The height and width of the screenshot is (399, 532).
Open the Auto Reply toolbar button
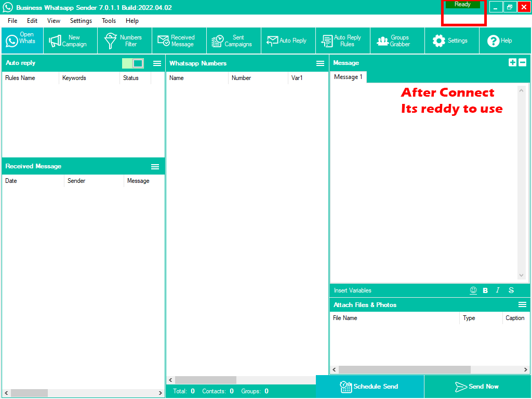pyautogui.click(x=288, y=41)
